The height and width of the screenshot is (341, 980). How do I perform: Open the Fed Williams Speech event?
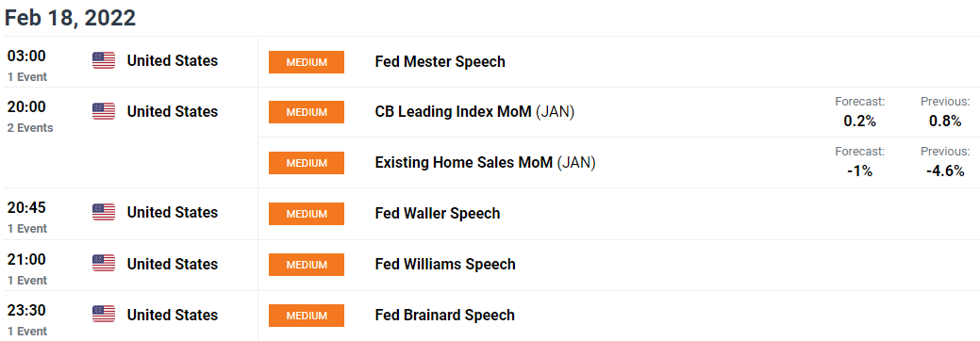click(445, 264)
